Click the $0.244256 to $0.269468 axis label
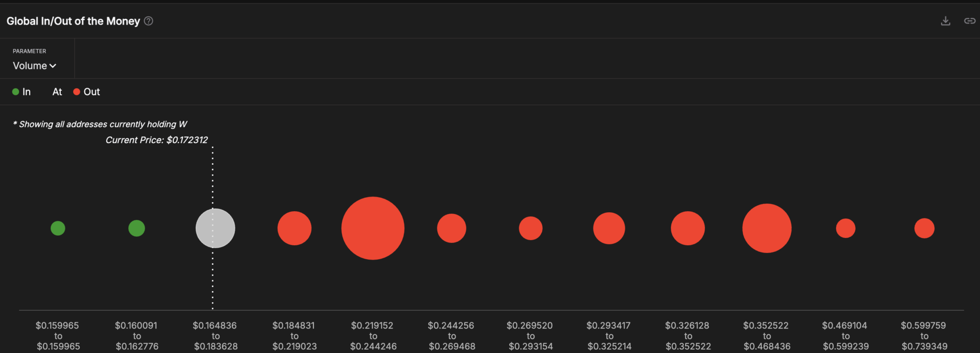980x353 pixels. point(451,336)
